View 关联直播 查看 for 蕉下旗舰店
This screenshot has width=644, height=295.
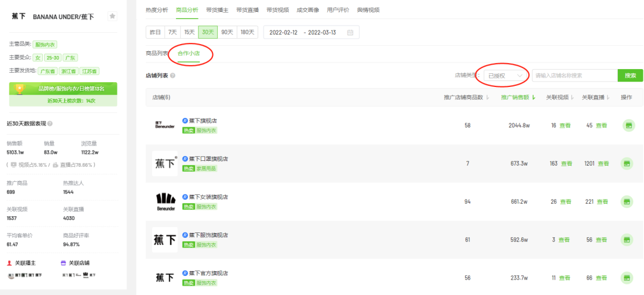[601, 126]
